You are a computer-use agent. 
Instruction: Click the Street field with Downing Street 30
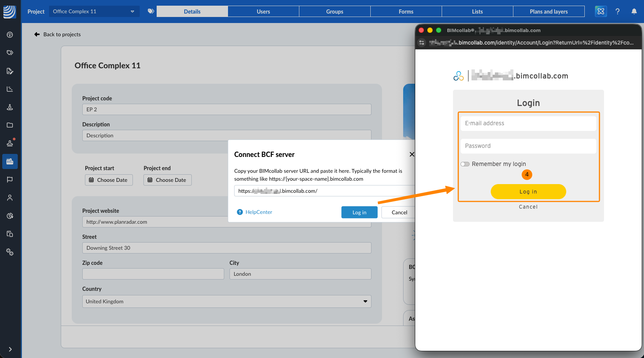227,248
